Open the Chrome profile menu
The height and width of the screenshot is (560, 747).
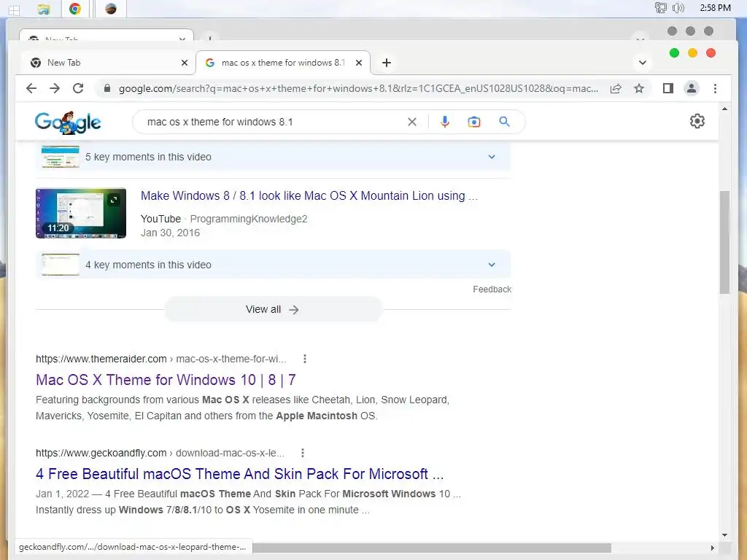(x=692, y=88)
